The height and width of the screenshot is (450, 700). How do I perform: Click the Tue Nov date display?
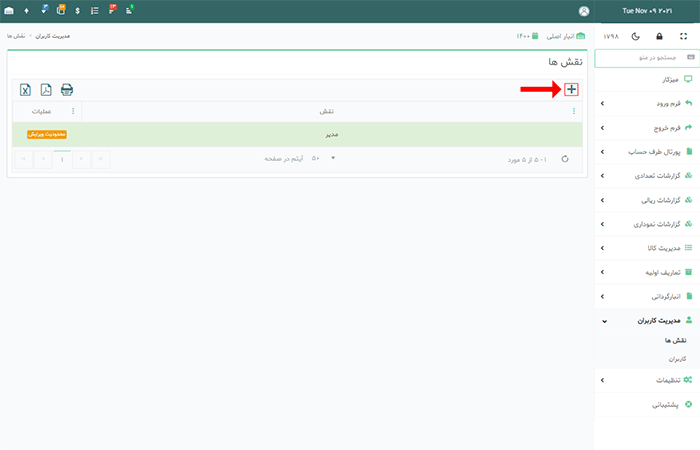(x=647, y=11)
